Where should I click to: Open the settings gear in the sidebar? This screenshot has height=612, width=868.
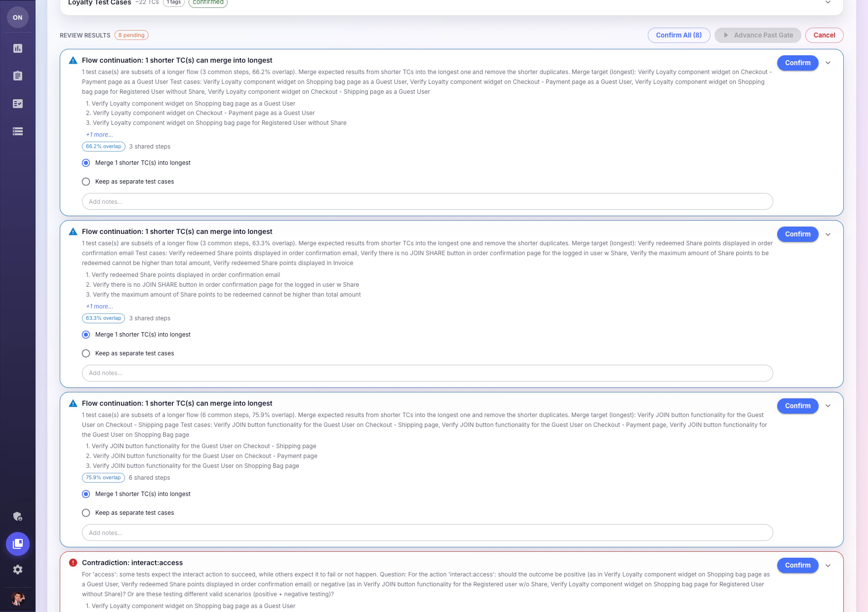point(18,570)
